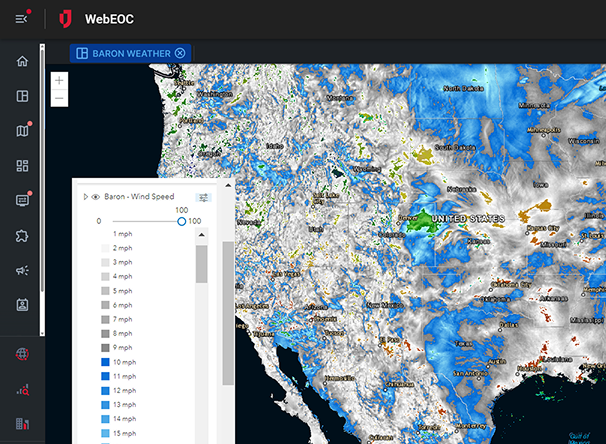Toggle Baron Wind Speed layer visibility eye
606x444 pixels.
coord(96,198)
